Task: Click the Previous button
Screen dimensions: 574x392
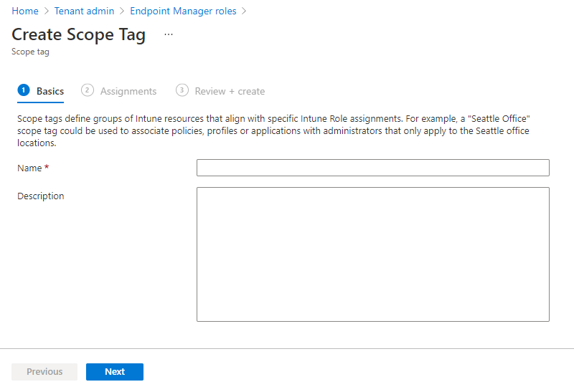Action: tap(44, 372)
